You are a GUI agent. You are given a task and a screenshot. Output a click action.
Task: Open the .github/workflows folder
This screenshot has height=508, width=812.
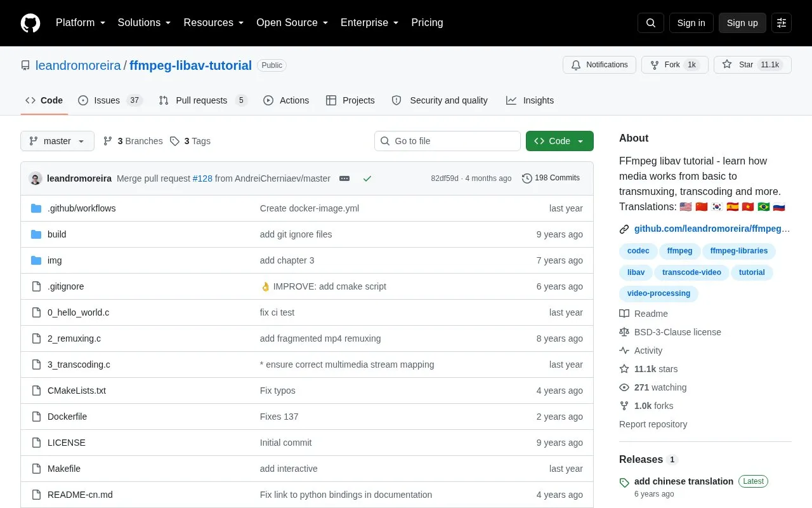click(81, 208)
